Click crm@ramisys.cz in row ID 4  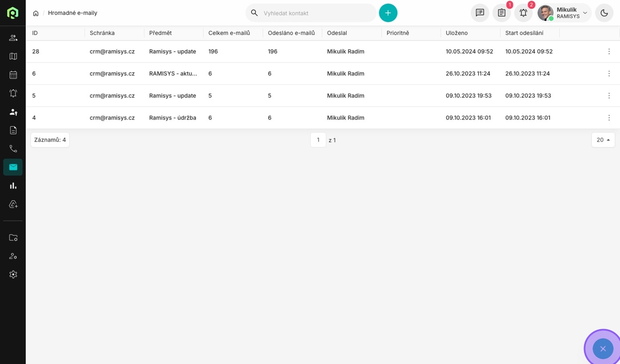[112, 118]
